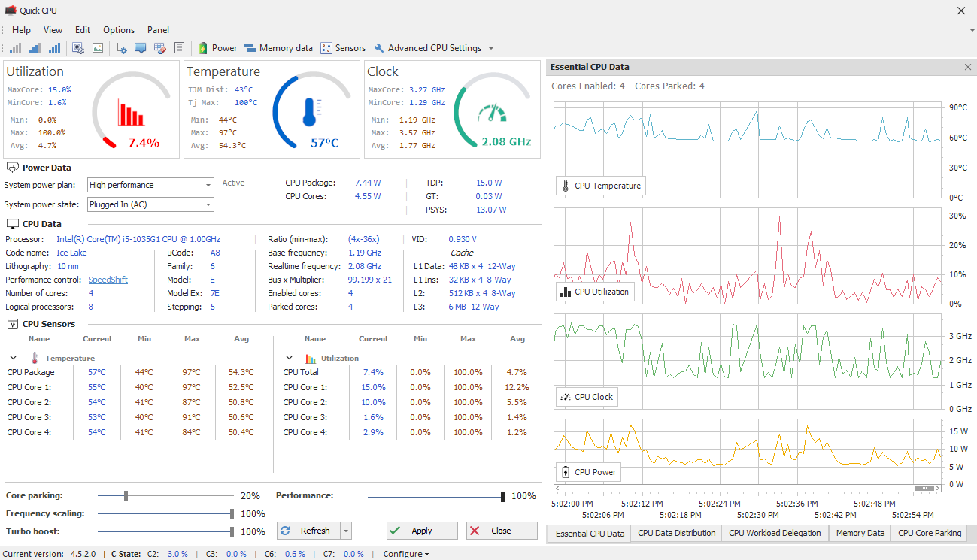977x560 pixels.
Task: Click the Turbo boost slider handle
Action: (x=232, y=532)
